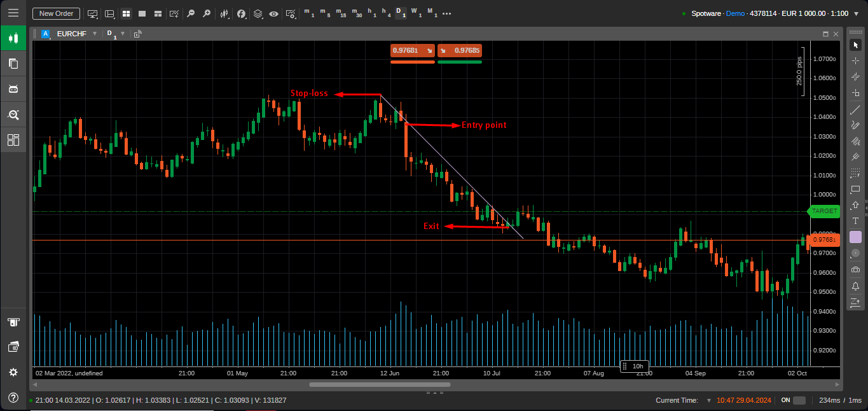
Task: Click the camera snapshot icon on the right sidebar
Action: [x=855, y=269]
